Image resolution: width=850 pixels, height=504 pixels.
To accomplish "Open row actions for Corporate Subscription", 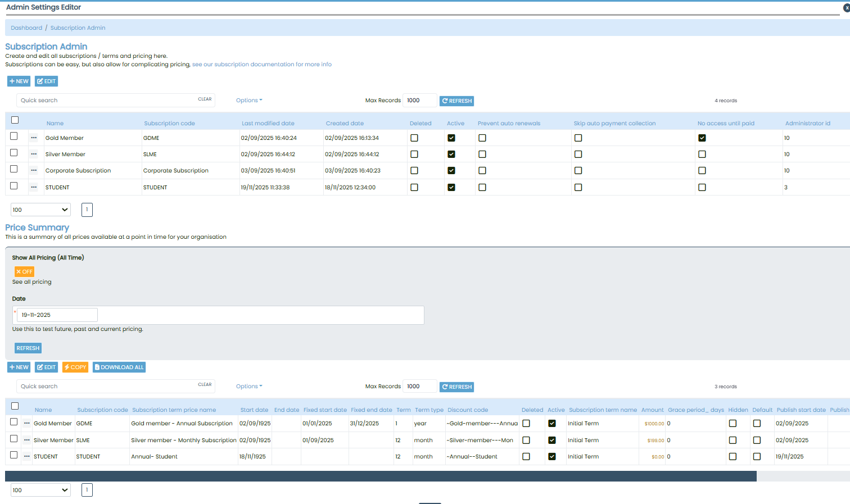I will [34, 171].
